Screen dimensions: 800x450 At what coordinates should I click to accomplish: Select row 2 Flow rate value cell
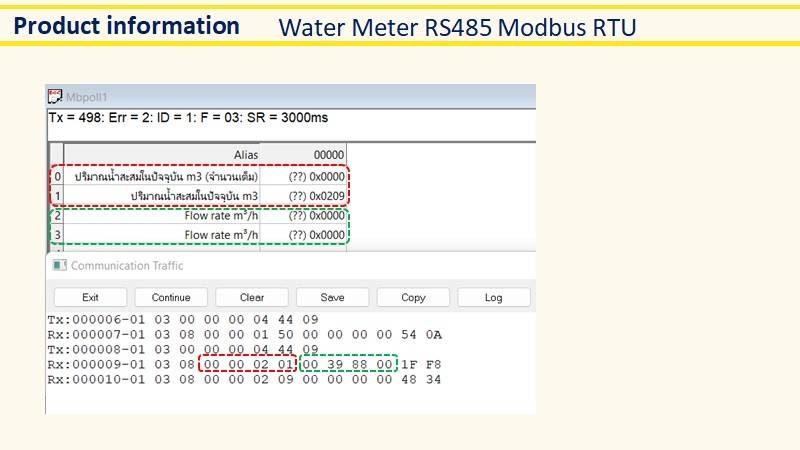(x=303, y=215)
